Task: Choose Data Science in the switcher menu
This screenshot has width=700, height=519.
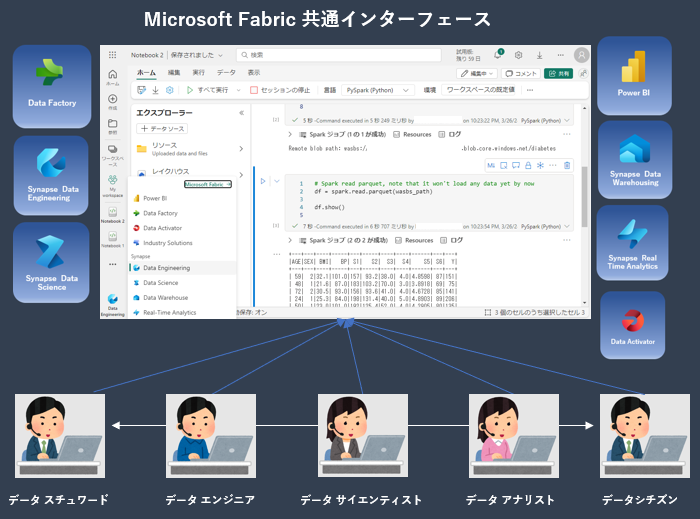Action: tap(182, 282)
